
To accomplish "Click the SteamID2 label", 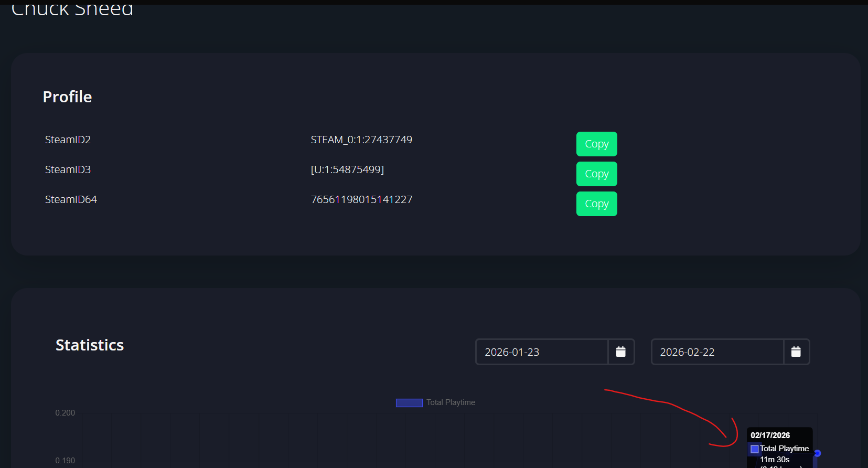I will click(68, 140).
